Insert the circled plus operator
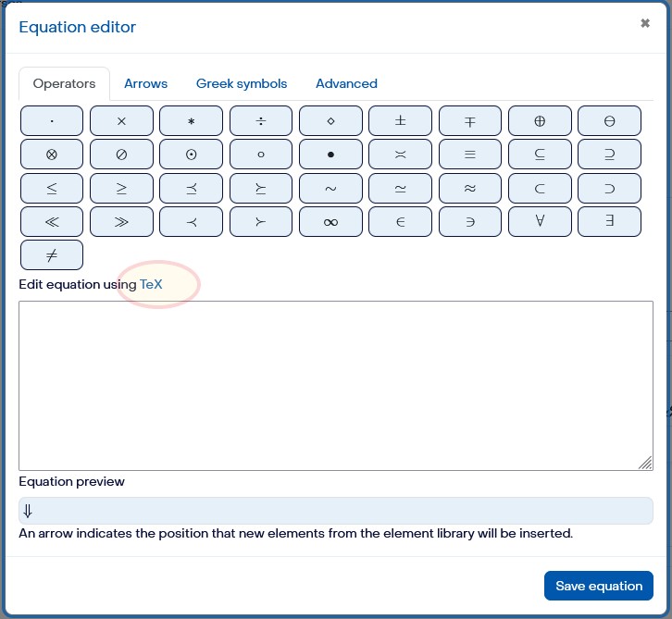Viewport: 672px width, 619px height. (540, 121)
